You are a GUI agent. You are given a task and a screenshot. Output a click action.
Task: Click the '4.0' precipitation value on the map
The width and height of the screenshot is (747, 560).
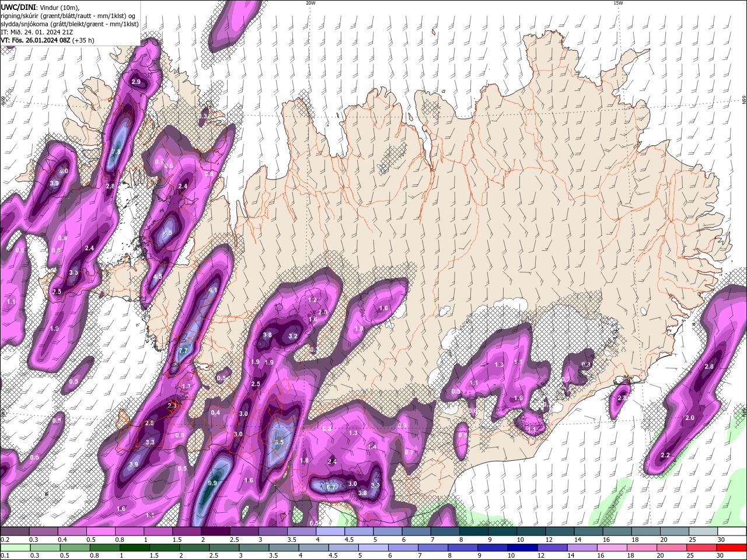pyautogui.click(x=63, y=171)
